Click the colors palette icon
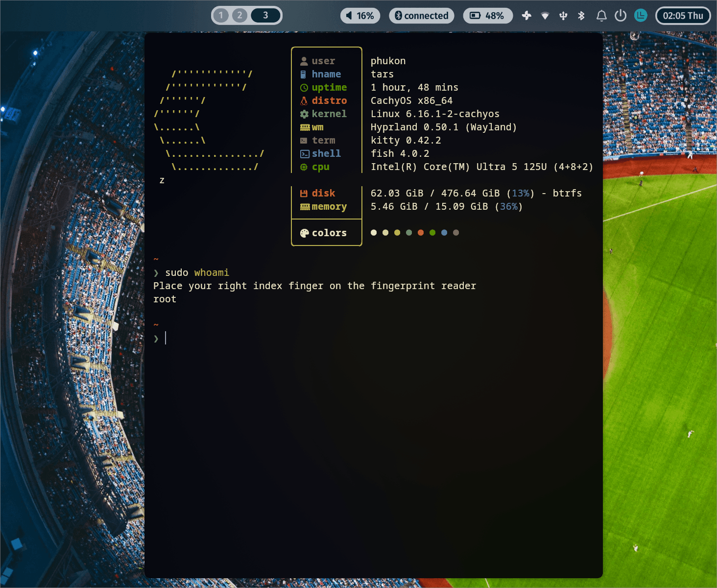 coord(304,233)
